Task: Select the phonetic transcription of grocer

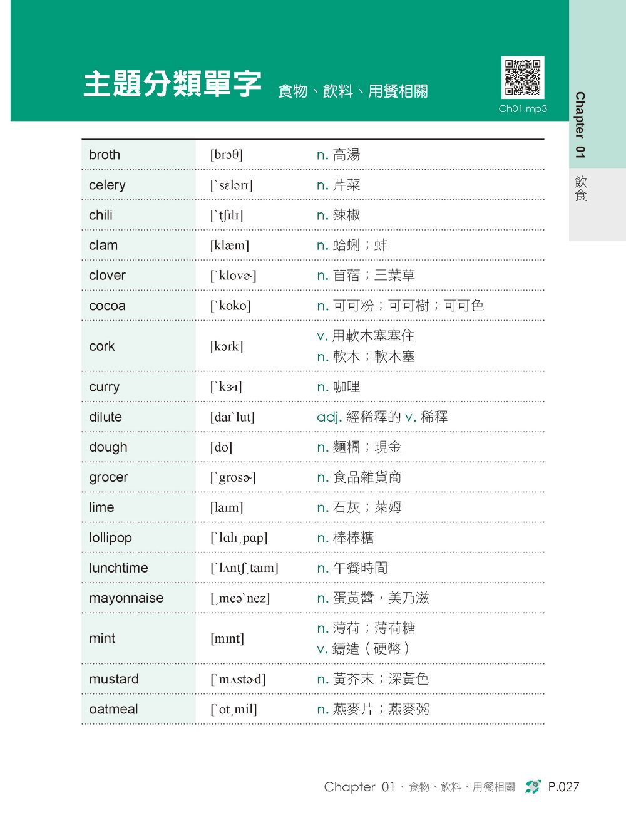Action: coord(233,478)
